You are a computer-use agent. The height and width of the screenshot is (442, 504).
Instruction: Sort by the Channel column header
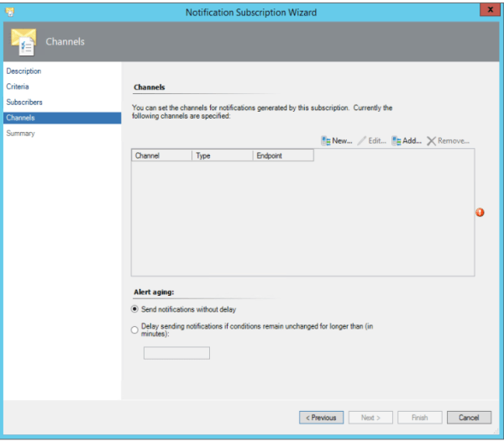[x=161, y=156]
